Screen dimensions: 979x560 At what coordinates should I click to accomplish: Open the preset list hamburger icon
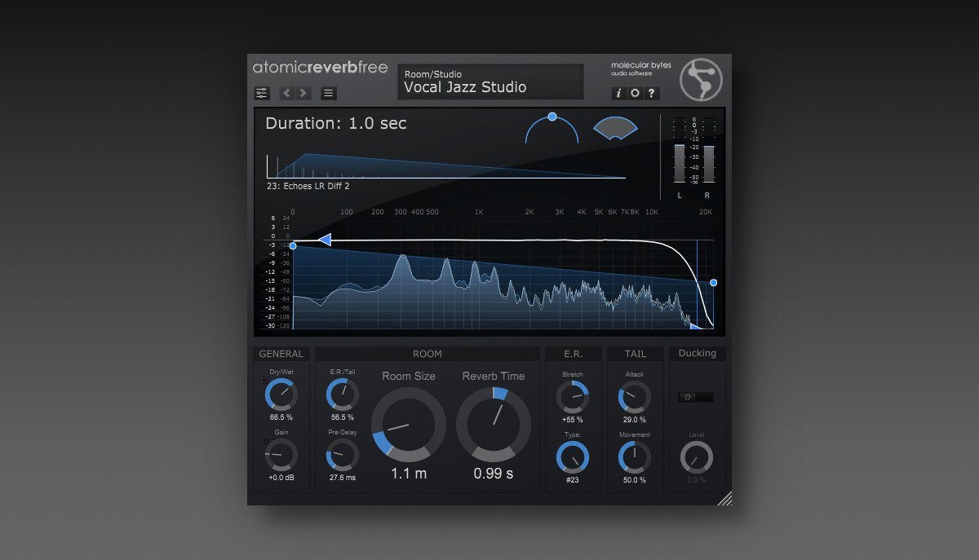point(329,93)
